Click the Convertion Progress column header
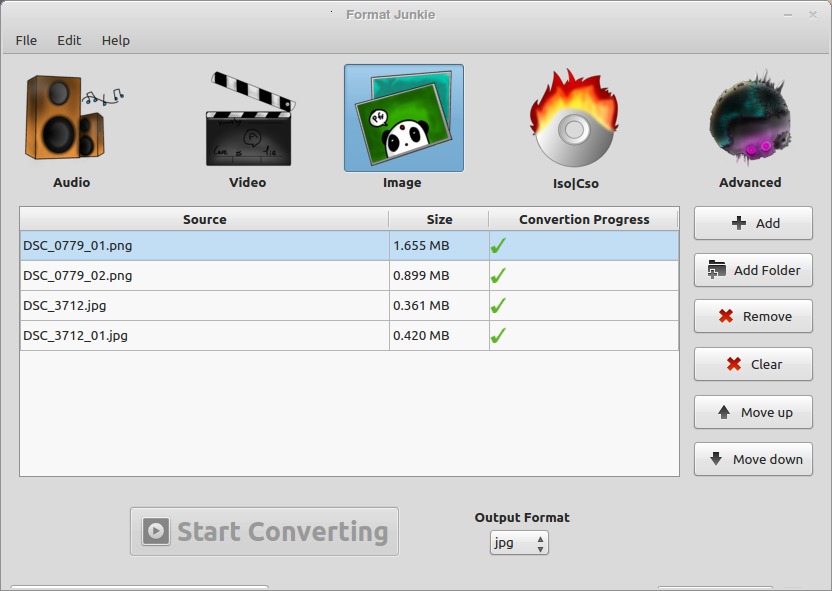The image size is (832, 591). click(584, 219)
